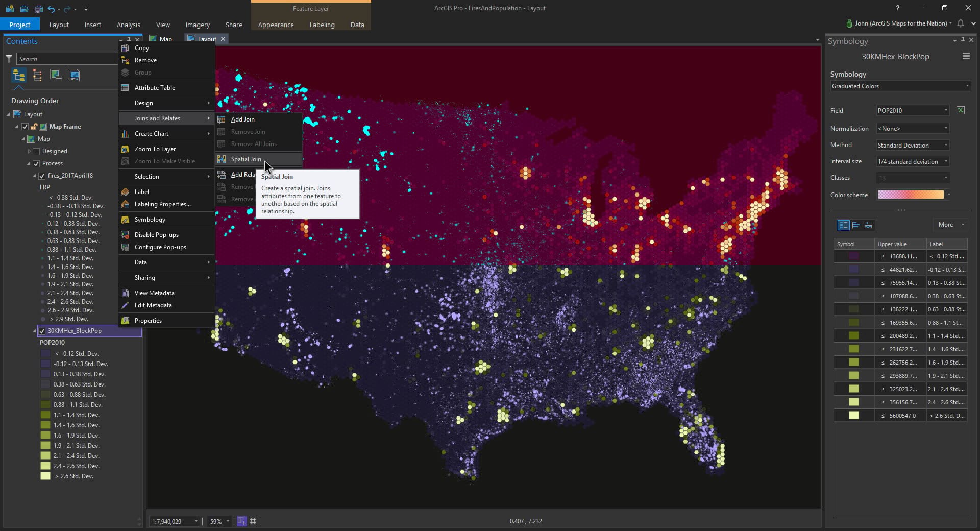Click the Spatial Join submenu icon
This screenshot has height=531, width=980.
tap(222, 159)
